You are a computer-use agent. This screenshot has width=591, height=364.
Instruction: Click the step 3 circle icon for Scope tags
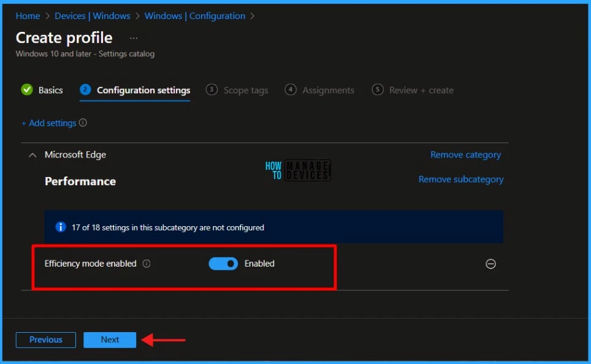[x=212, y=89]
